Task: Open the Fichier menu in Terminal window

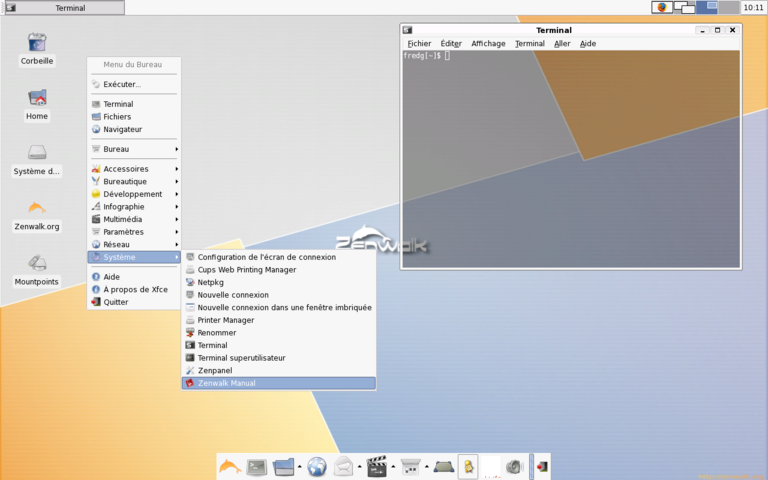Action: click(419, 44)
